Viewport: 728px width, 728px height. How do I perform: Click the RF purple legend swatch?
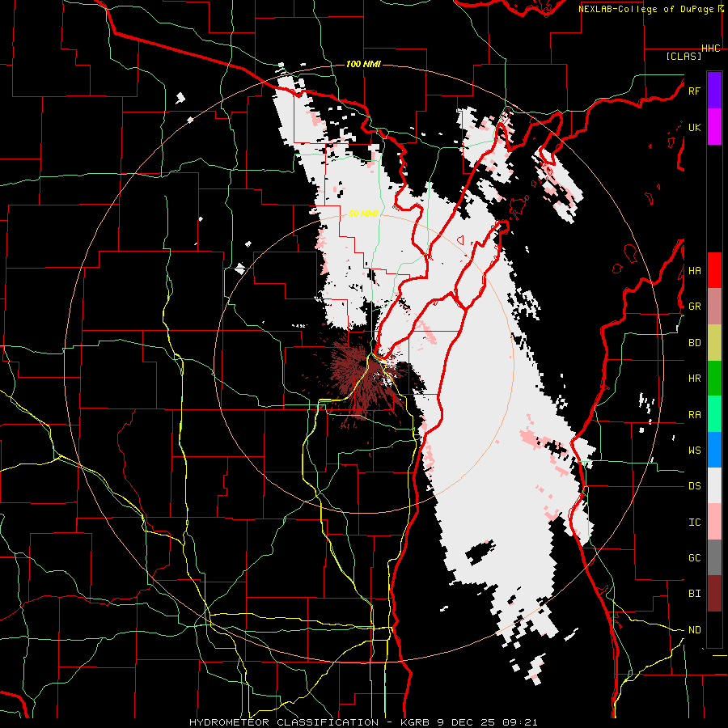point(714,91)
